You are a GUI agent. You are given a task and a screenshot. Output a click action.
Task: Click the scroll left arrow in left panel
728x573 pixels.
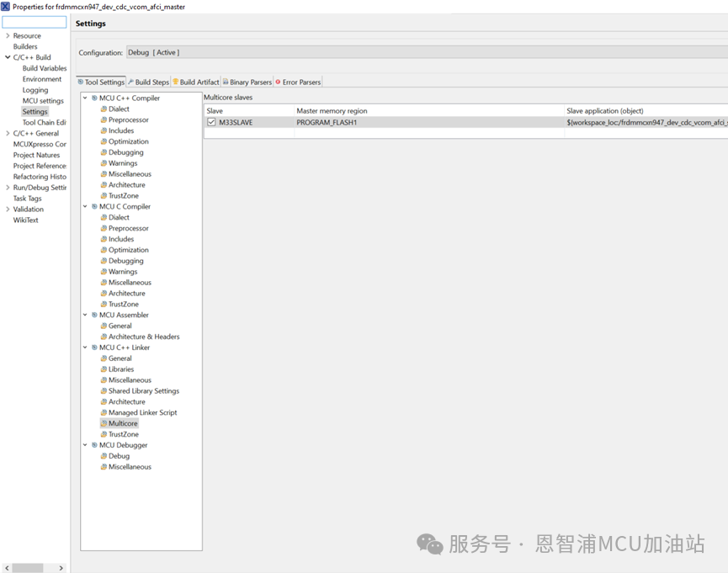coord(7,568)
